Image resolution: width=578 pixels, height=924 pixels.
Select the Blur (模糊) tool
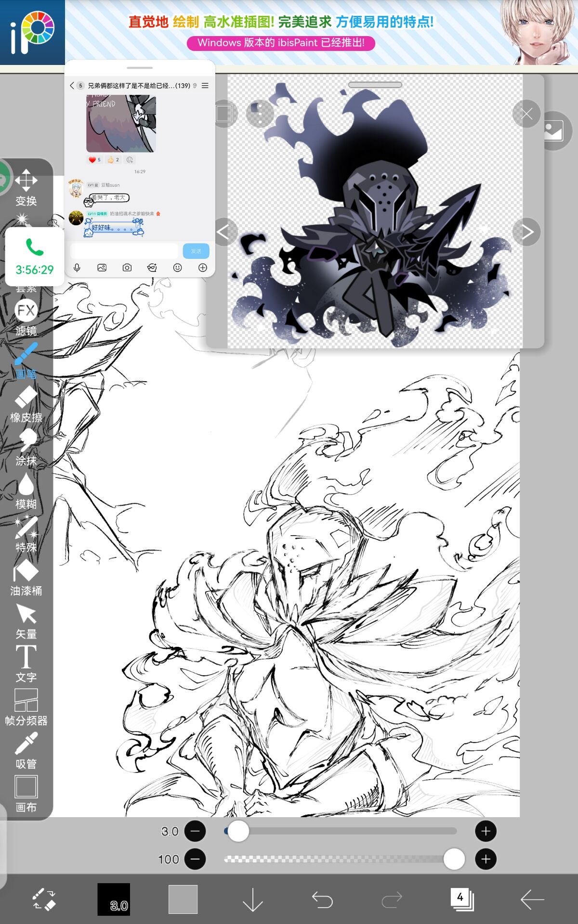click(x=26, y=491)
